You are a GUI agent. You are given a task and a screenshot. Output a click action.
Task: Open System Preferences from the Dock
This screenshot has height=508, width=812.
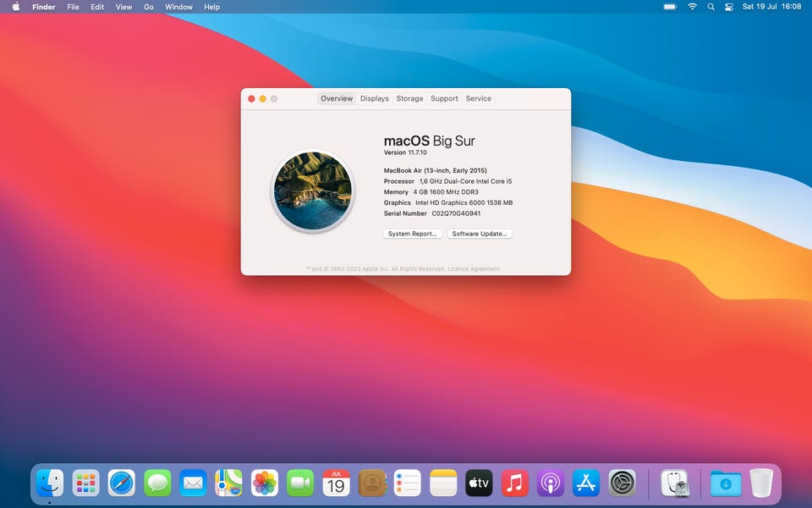pos(622,483)
